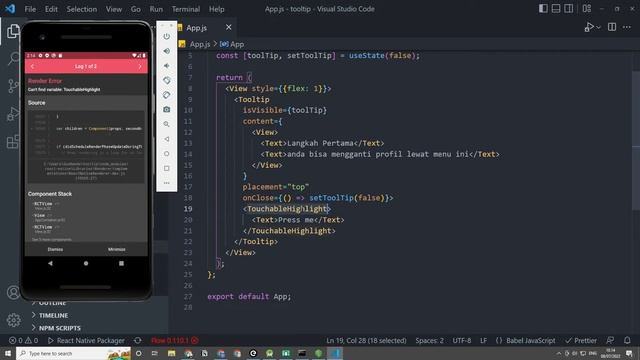Open the Windows Start button
The image size is (640, 360).
click(8, 353)
